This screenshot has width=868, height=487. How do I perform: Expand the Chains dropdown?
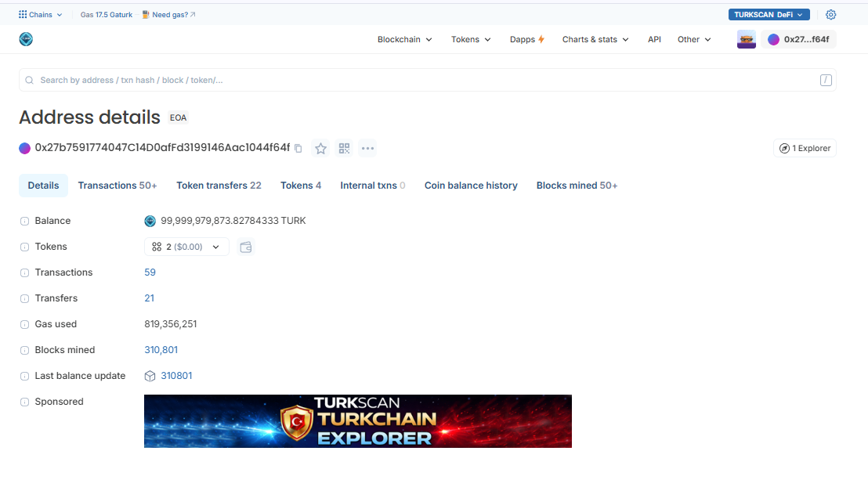(41, 15)
